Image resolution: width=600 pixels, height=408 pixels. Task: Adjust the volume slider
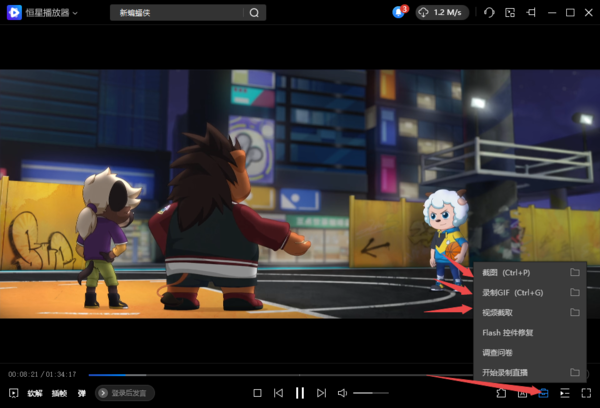coord(370,393)
